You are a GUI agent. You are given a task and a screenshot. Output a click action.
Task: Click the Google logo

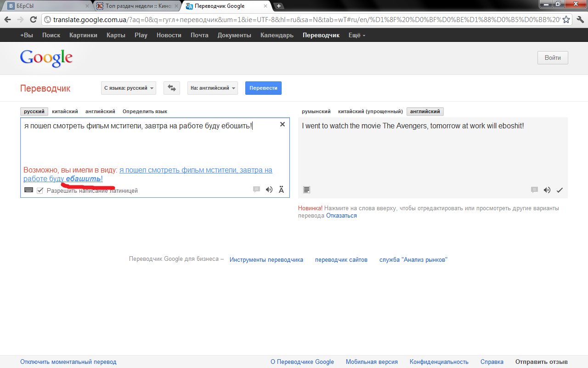pos(46,58)
